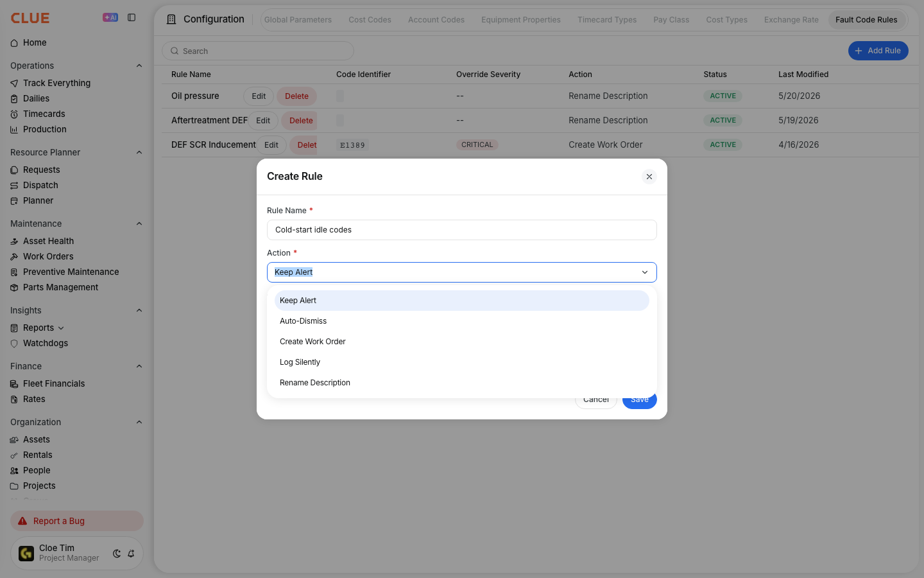This screenshot has width=924, height=578.
Task: Delete the Aftertreatment DEF rule
Action: (300, 121)
